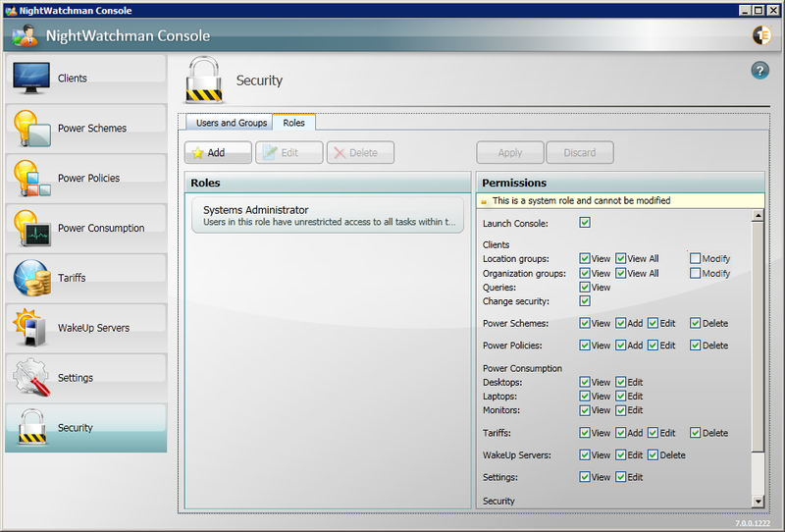
Task: Select the WakeUp Servers icon
Action: [x=31, y=328]
